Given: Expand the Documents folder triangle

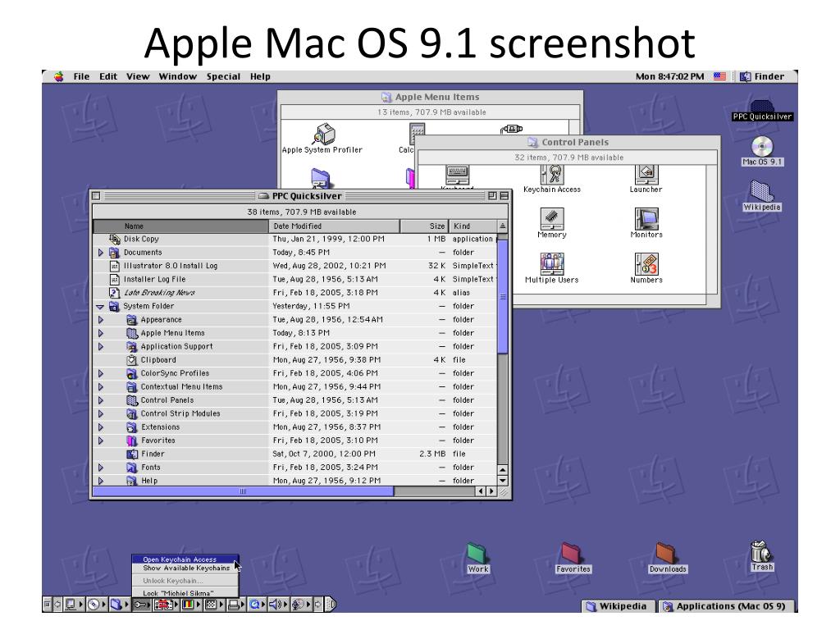Looking at the screenshot, I should coord(100,253).
